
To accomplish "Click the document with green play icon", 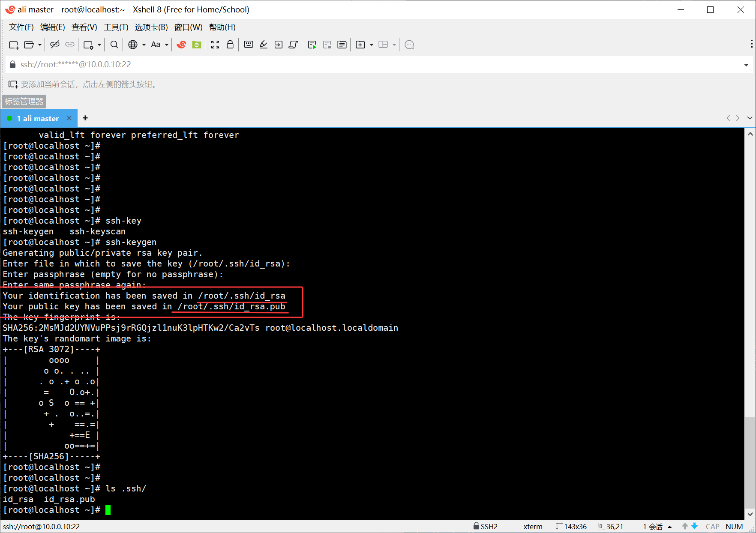I will [312, 45].
